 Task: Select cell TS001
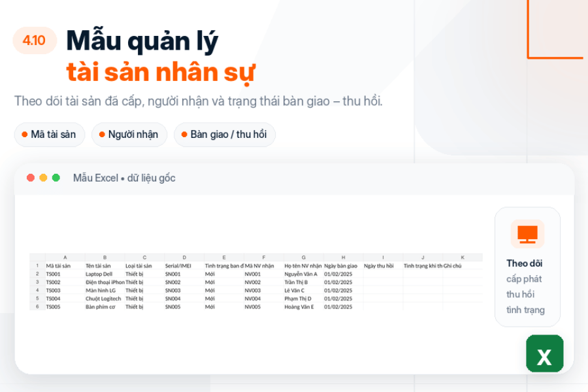coord(65,274)
